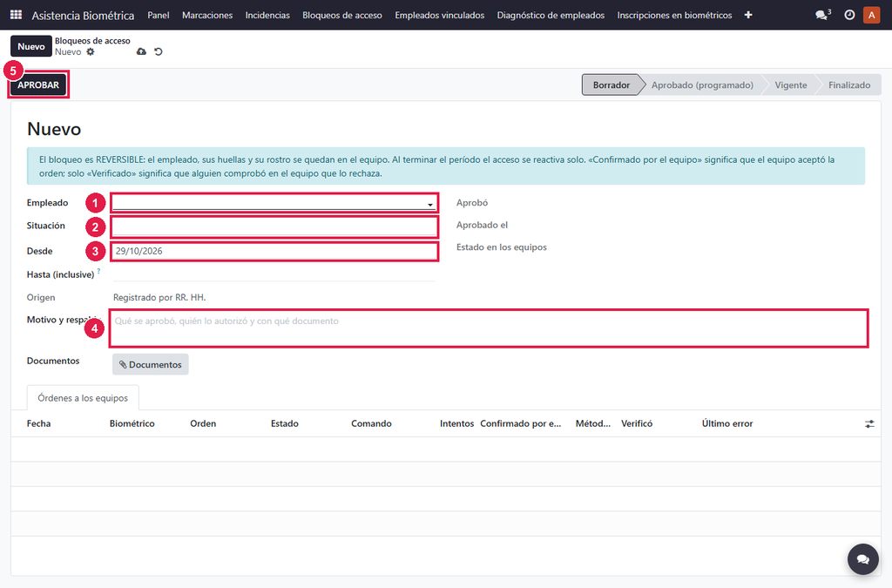892x588 pixels.
Task: Select the Finalizado status stage
Action: [x=849, y=84]
